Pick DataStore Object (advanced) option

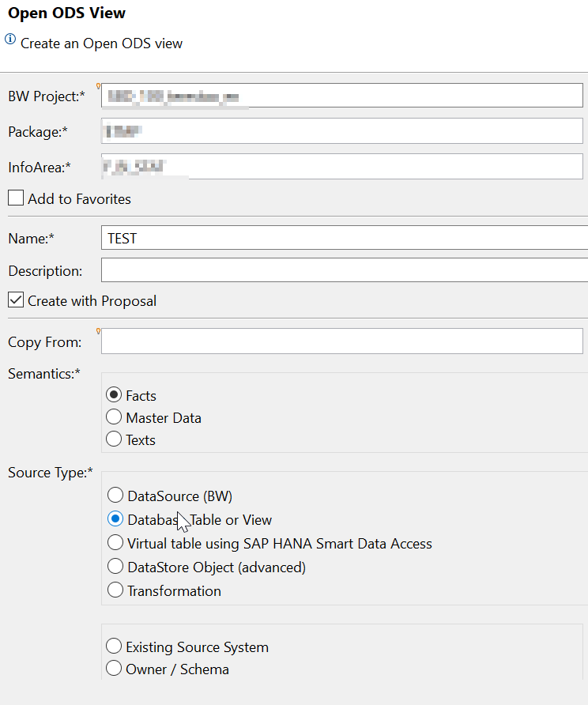(115, 567)
